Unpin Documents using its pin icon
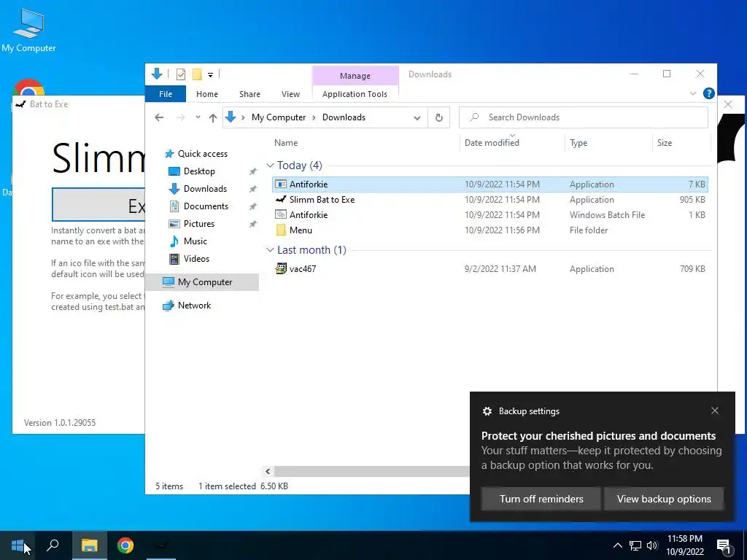747x560 pixels. (x=253, y=206)
